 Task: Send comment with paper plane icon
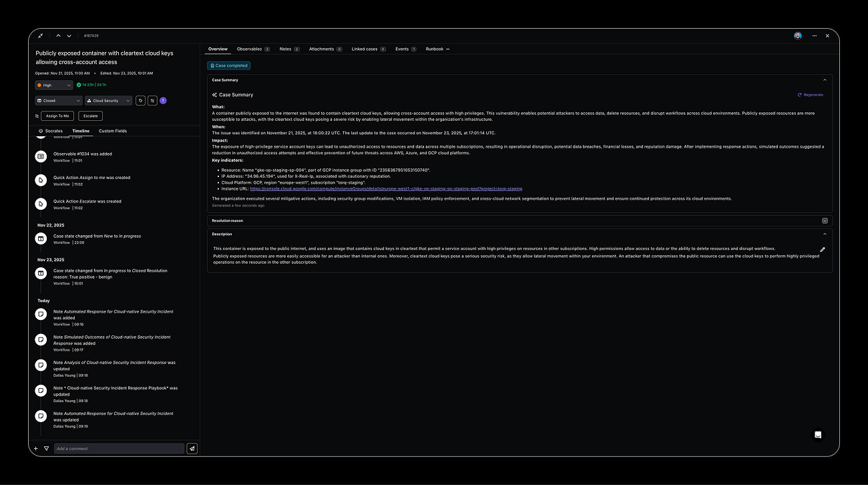(x=192, y=448)
